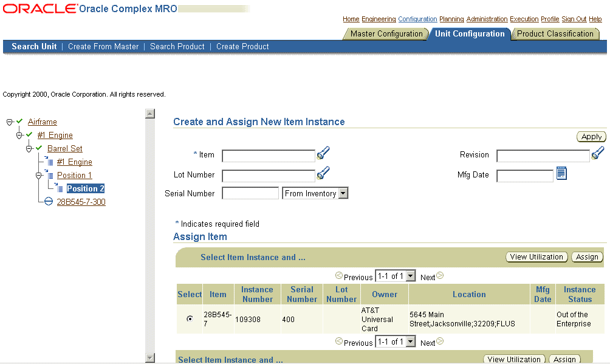610x364 pixels.
Task: Go to the Home link
Action: [351, 19]
